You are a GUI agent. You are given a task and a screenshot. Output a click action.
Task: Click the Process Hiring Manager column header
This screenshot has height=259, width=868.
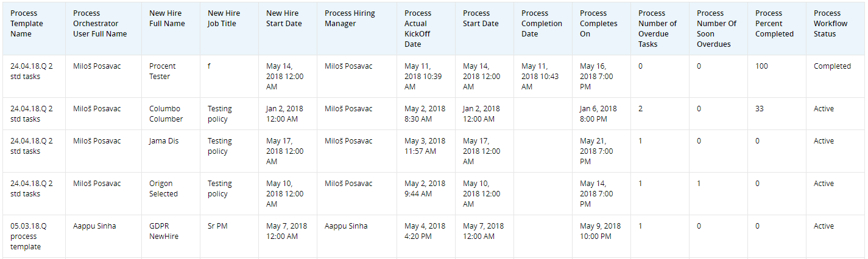pyautogui.click(x=350, y=18)
